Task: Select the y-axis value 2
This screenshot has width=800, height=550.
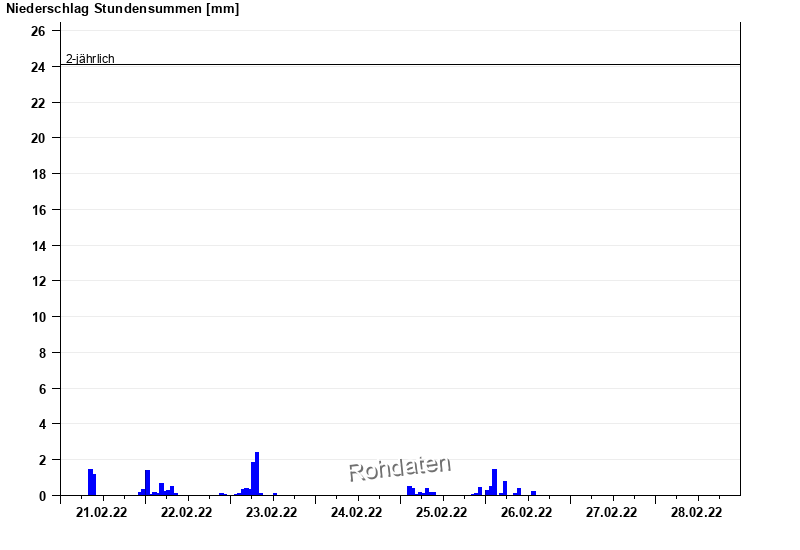Action: [42, 460]
